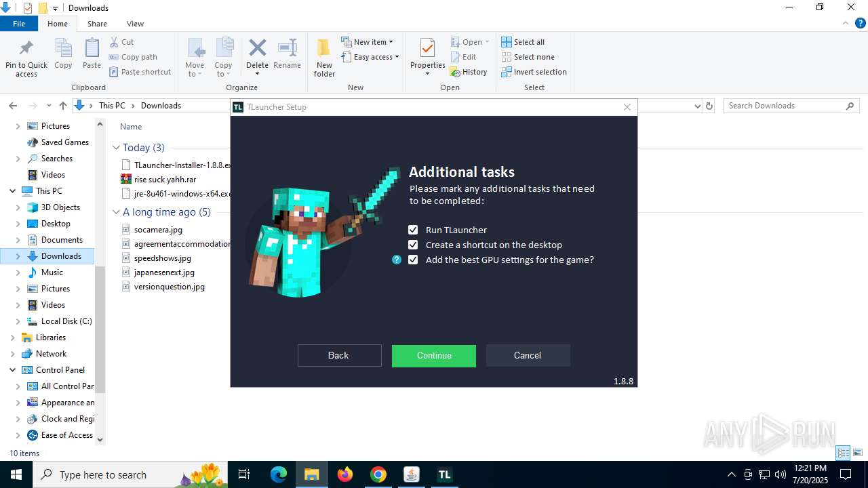Switch to the Share ribbon tab
Image resolution: width=868 pixels, height=488 pixels.
97,24
